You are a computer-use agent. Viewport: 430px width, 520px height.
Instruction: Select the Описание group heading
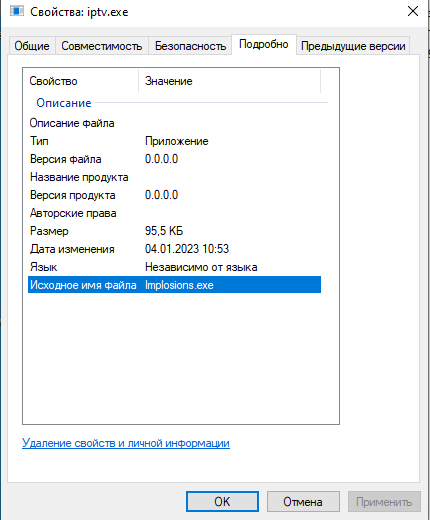pyautogui.click(x=64, y=103)
